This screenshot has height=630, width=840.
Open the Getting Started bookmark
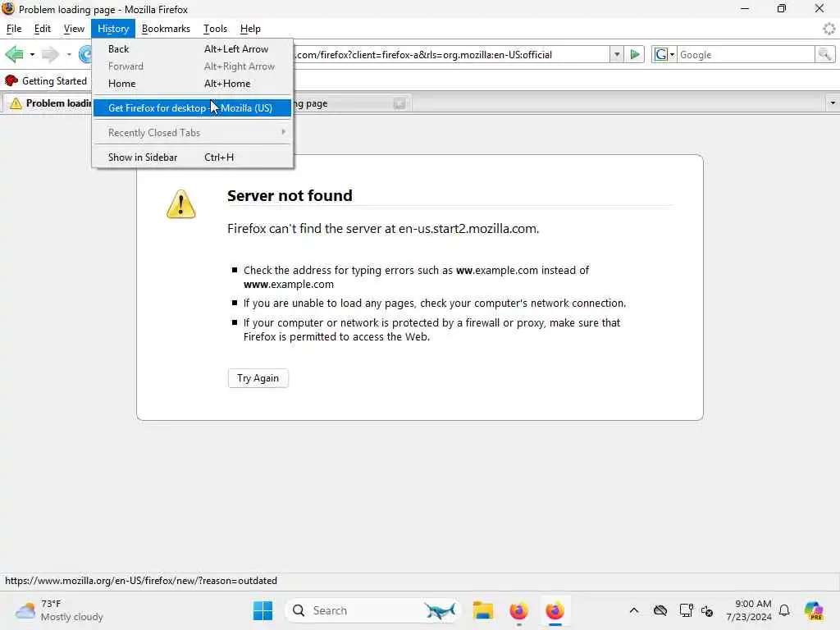click(46, 81)
